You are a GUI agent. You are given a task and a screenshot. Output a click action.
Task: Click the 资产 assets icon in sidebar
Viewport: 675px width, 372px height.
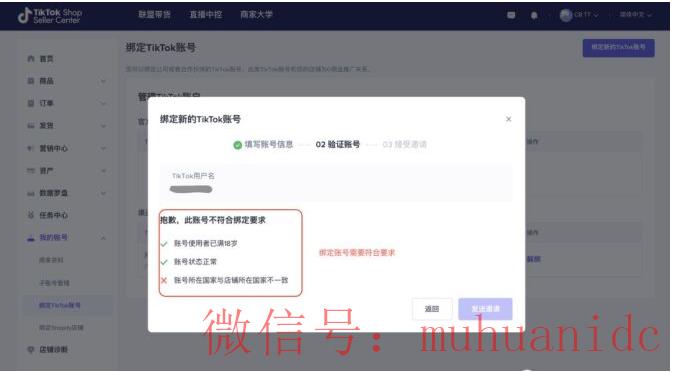[x=31, y=170]
